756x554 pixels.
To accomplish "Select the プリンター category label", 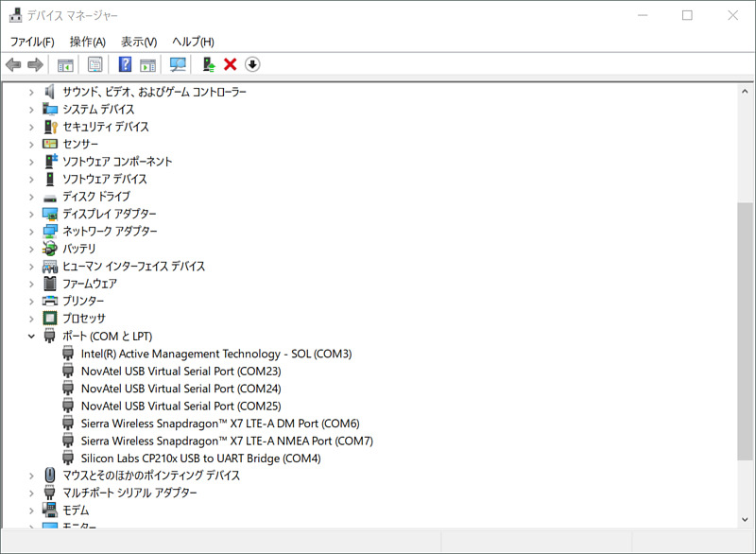I will (x=83, y=301).
